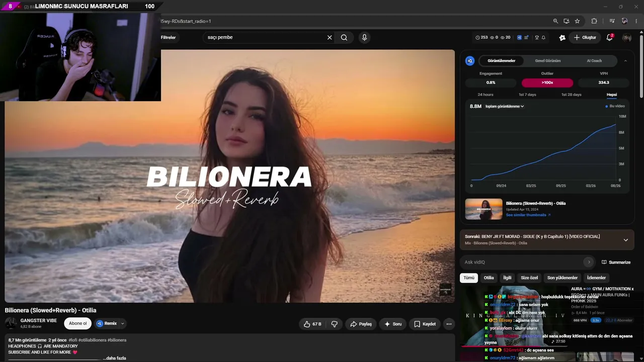
Task: Open the video actions three-dot menu
Action: point(449,324)
